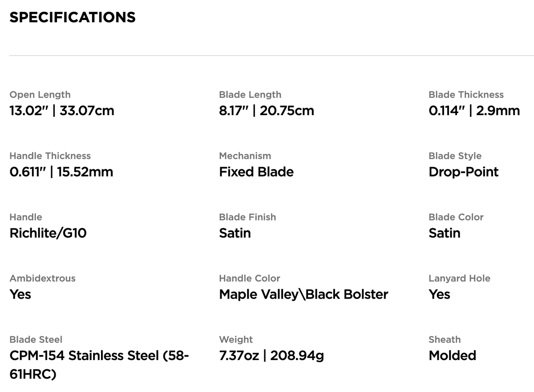Click the Satin value under Blade Finish

tap(235, 233)
